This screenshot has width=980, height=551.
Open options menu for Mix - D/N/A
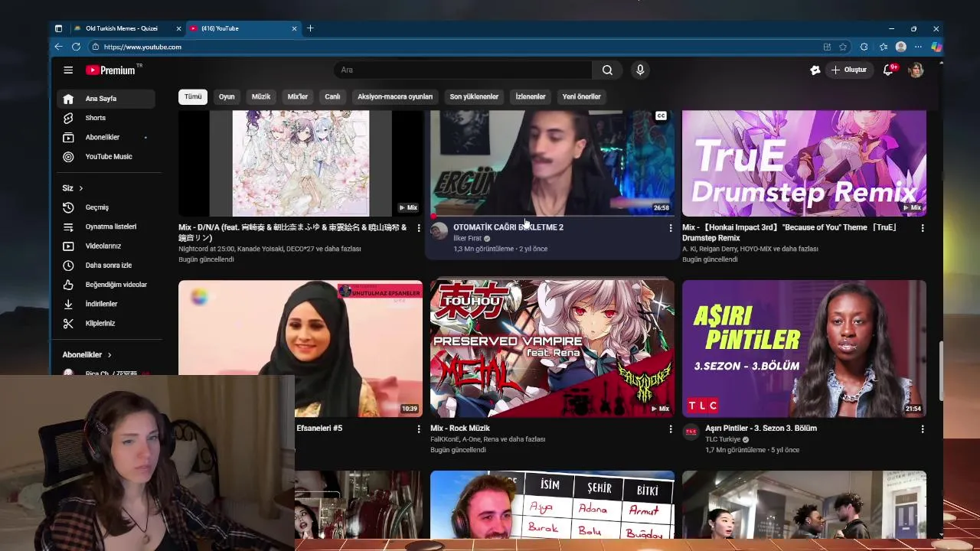[418, 228]
